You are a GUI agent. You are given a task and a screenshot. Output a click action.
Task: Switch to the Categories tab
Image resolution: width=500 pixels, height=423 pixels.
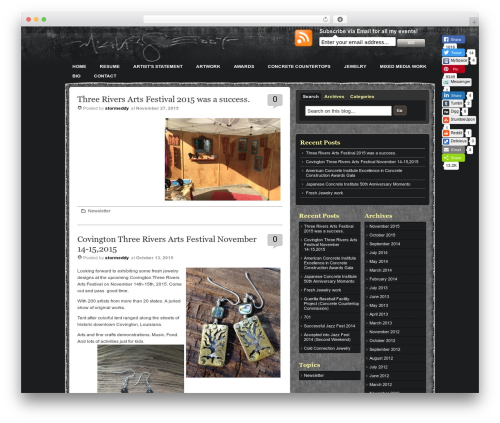pos(362,97)
